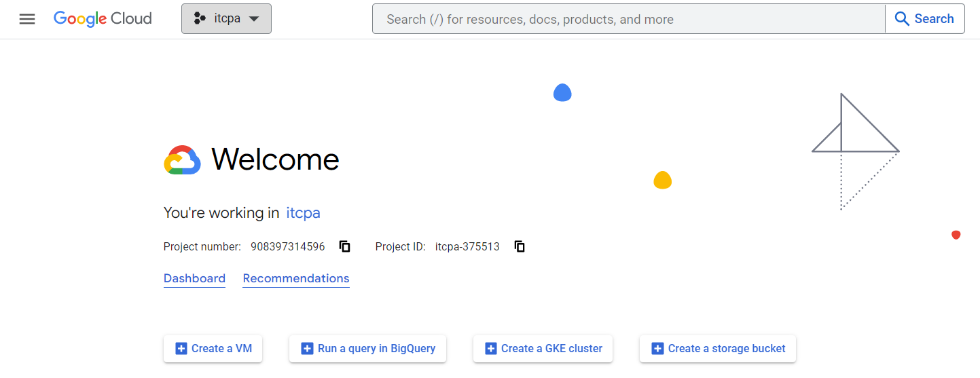
Task: Click the magnifying glass search icon
Action: (x=902, y=19)
